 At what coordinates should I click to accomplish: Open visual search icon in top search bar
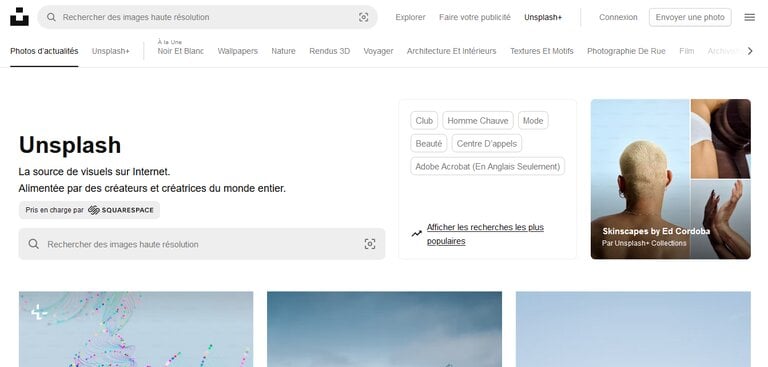pyautogui.click(x=363, y=17)
